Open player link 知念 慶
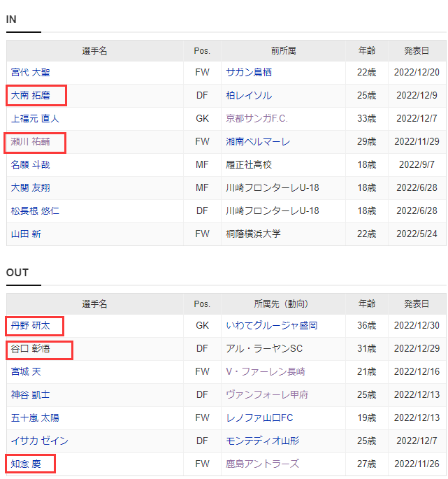This screenshot has width=448, height=479. 26,464
